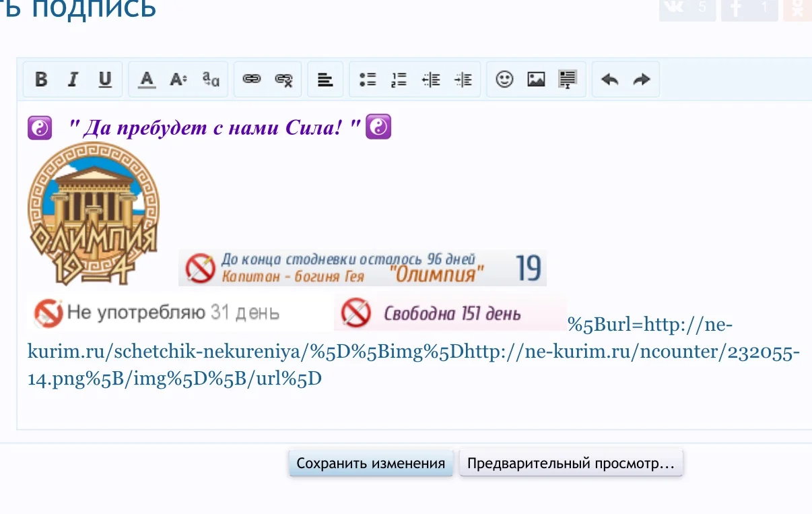Underline text using the U button
This screenshot has height=514, width=812.
(x=105, y=79)
